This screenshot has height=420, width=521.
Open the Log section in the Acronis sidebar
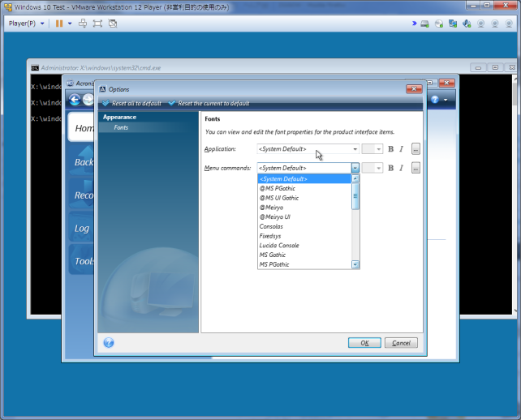click(x=81, y=228)
